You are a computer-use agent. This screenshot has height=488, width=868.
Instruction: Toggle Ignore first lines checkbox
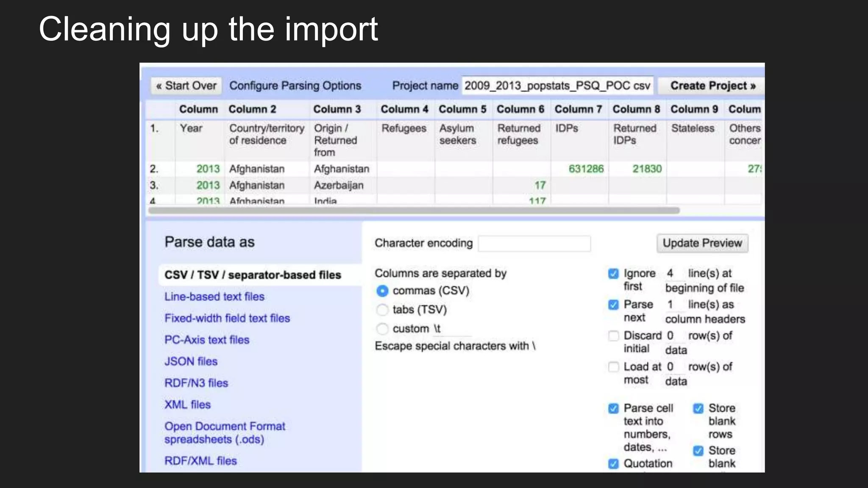click(x=613, y=274)
